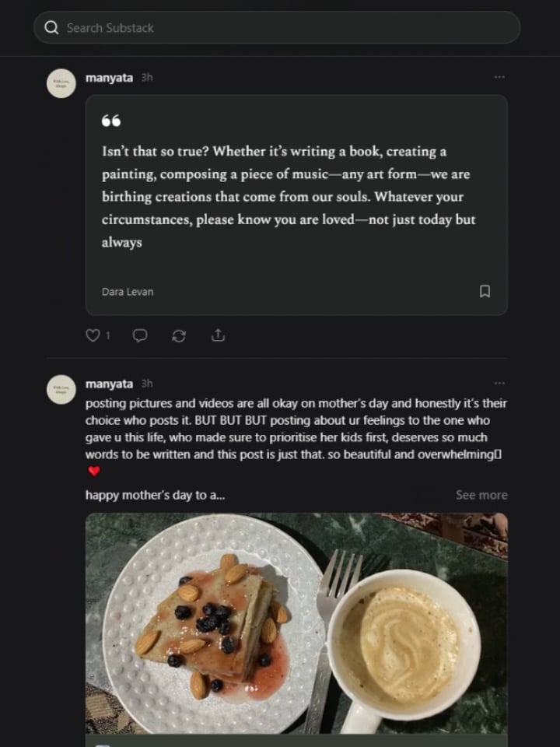The height and width of the screenshot is (747, 560).
Task: Share the quote note via the upload icon
Action: click(x=219, y=335)
